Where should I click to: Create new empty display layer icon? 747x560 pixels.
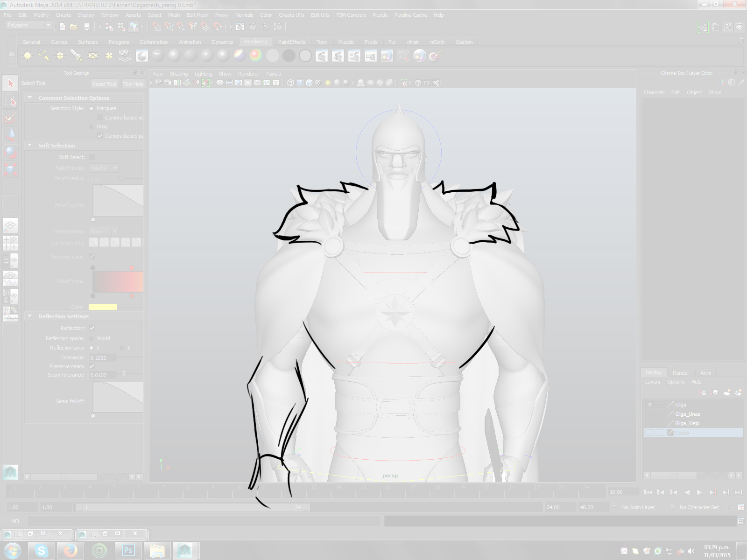(x=727, y=392)
